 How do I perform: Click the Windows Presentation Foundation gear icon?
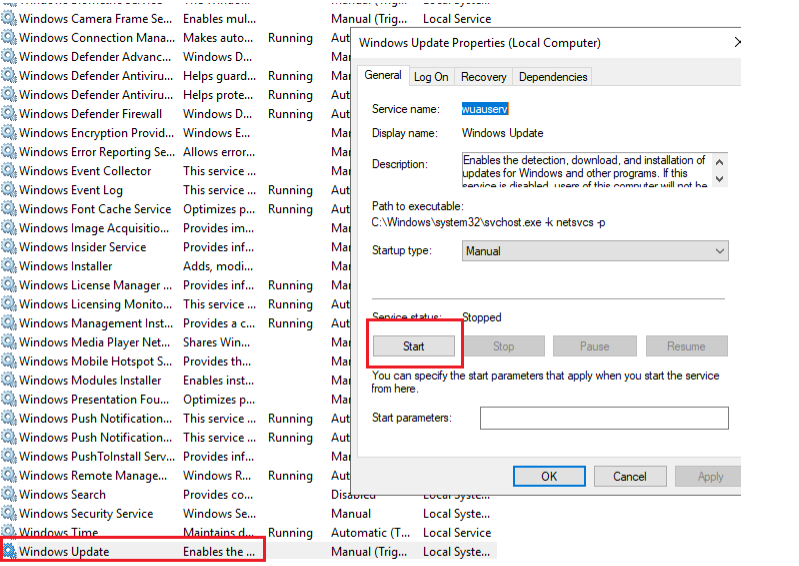click(x=9, y=399)
